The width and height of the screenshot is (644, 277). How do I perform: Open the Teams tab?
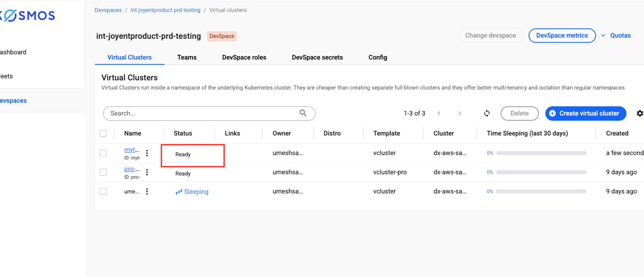pos(187,58)
